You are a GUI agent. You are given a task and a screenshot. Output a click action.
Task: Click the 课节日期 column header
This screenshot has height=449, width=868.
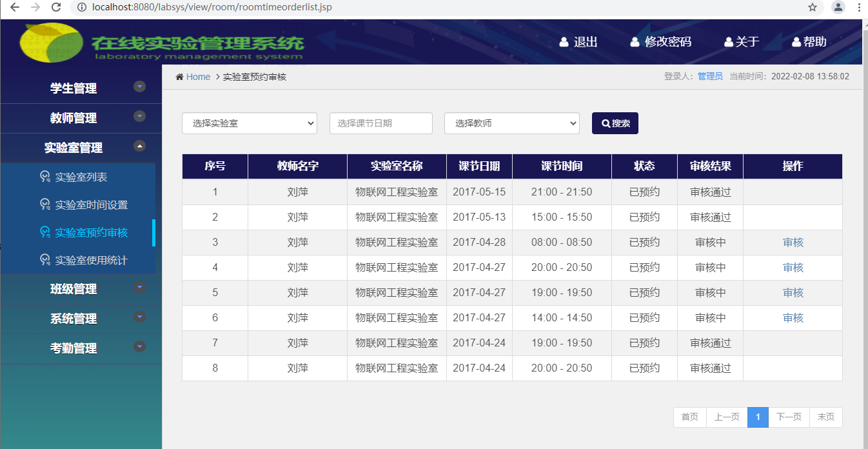tap(479, 166)
